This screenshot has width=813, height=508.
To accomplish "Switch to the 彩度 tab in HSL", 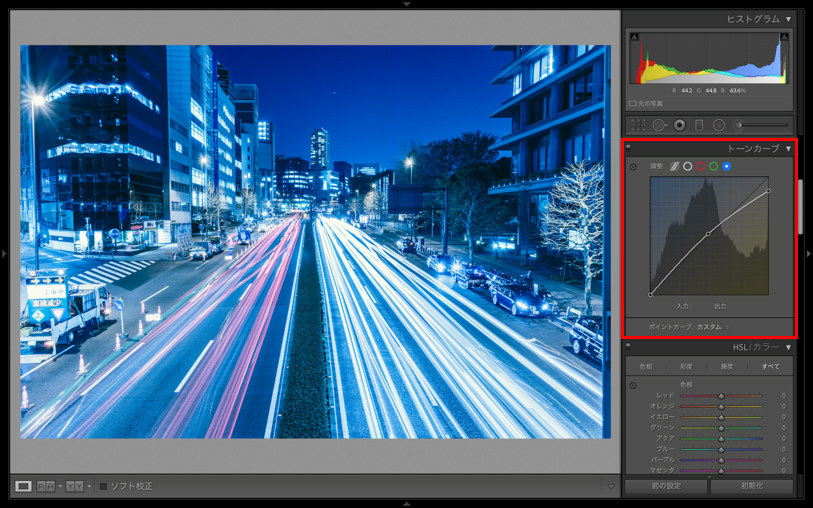I will click(686, 367).
